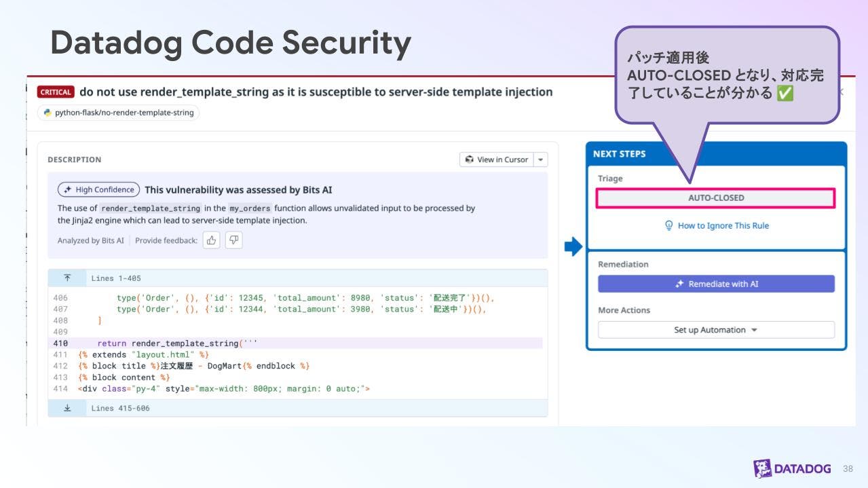Select highlighted code line 410
The width and height of the screenshot is (868, 488).
point(295,343)
